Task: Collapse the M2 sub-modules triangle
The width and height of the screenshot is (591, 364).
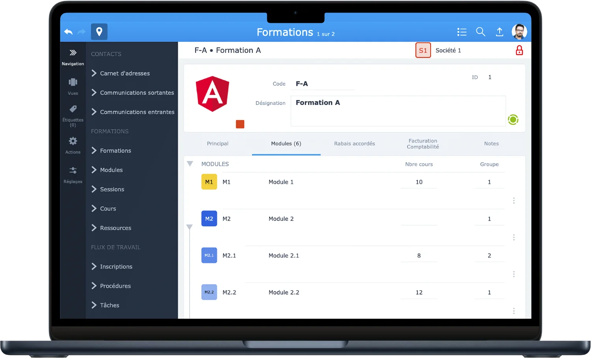Action: (x=190, y=227)
